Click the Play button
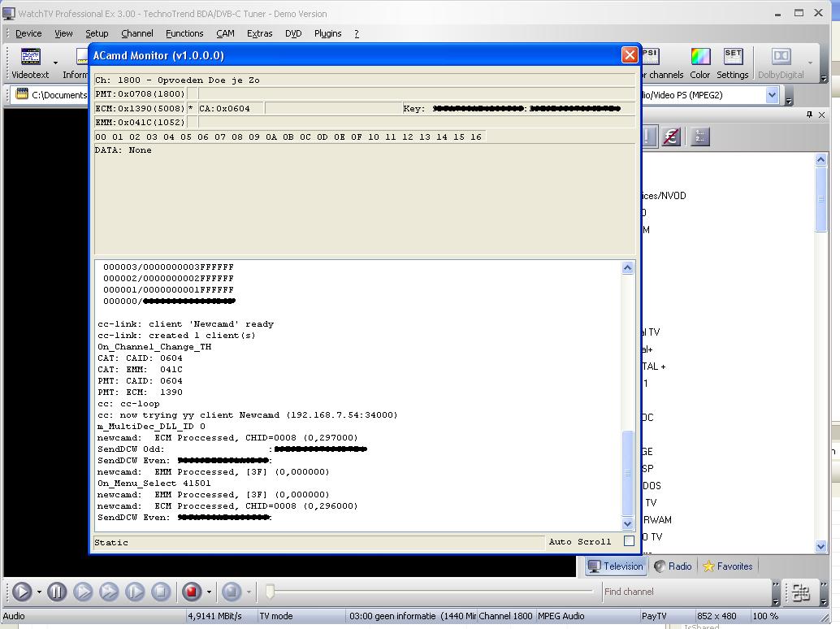The width and height of the screenshot is (840, 629). click(22, 592)
